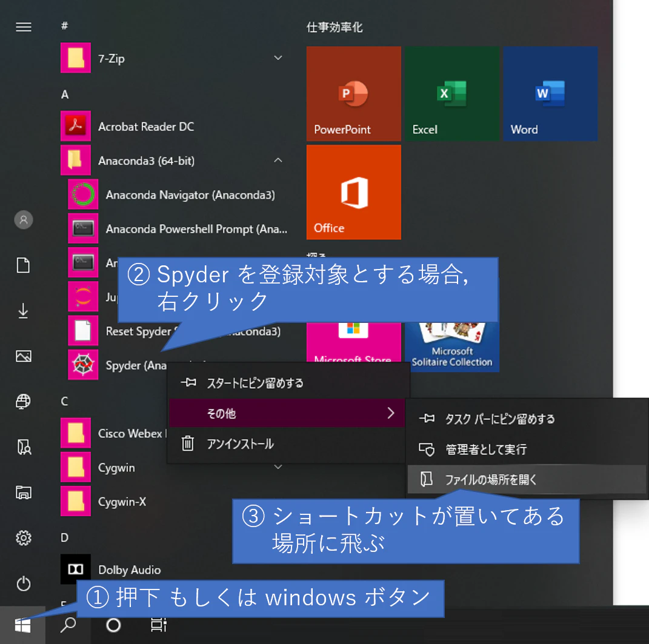Click the taskbar search magnifier

[x=68, y=625]
